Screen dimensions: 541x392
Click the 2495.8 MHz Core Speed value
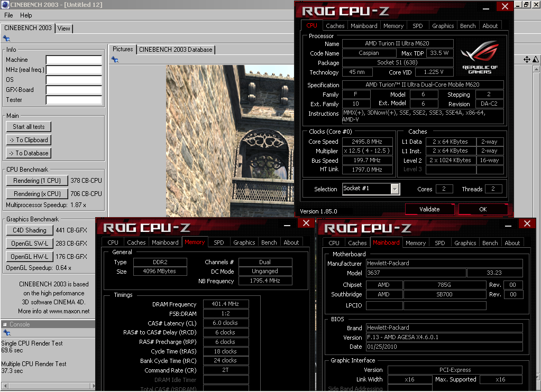click(367, 142)
